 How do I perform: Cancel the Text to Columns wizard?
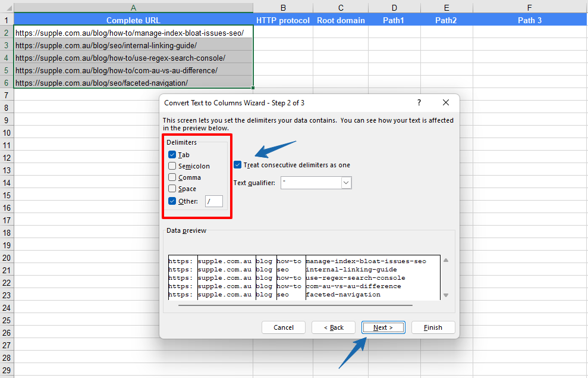coord(284,327)
